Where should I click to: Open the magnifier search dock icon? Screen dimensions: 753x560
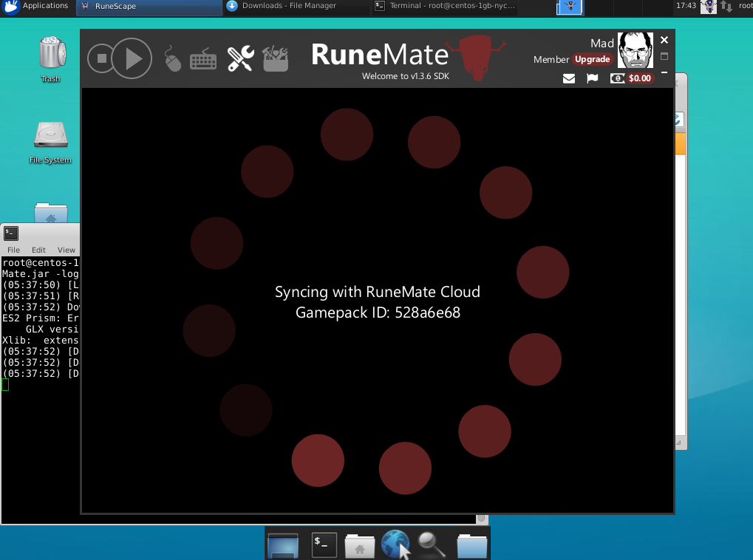point(431,544)
